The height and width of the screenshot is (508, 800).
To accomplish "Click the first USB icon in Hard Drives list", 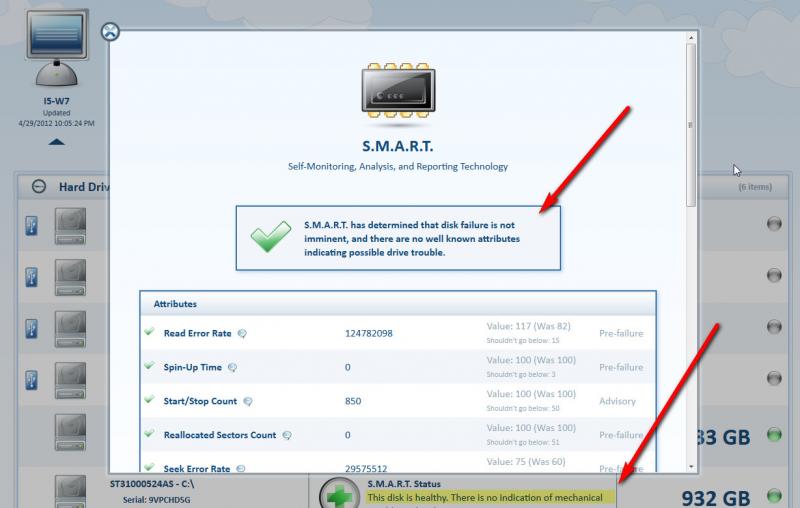I will tap(32, 225).
